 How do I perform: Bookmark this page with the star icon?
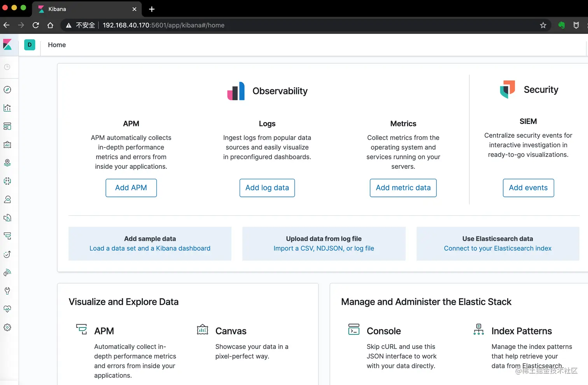click(543, 25)
